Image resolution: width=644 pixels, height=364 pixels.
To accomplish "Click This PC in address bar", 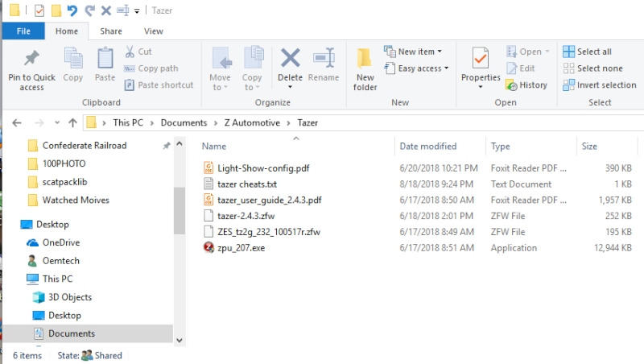I will pos(128,123).
